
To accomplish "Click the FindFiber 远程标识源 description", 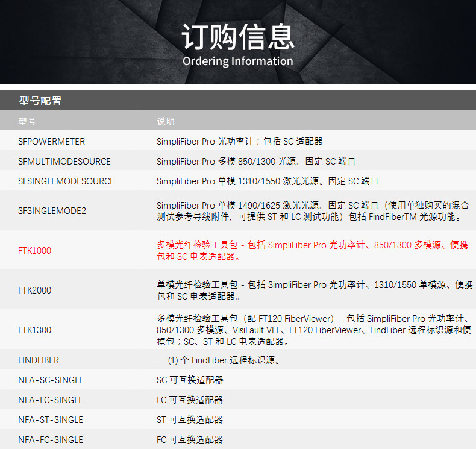I will [219, 360].
